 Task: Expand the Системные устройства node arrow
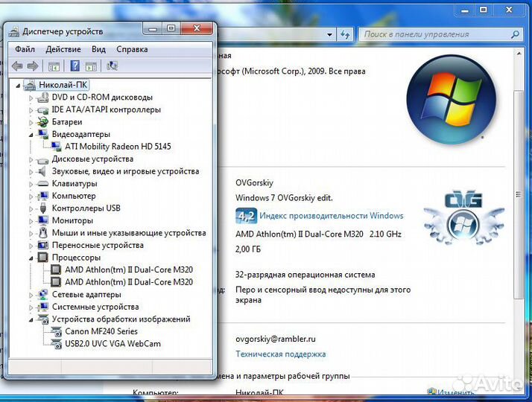pos(31,307)
